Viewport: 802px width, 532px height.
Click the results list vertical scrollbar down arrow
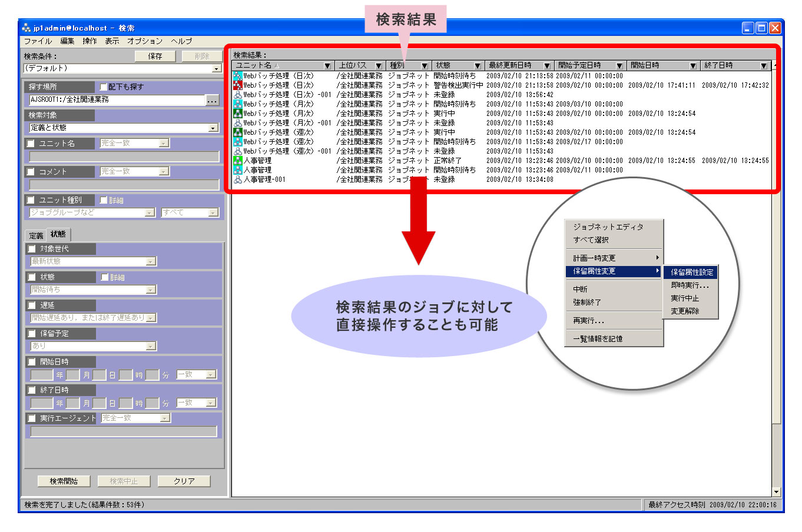coord(776,492)
